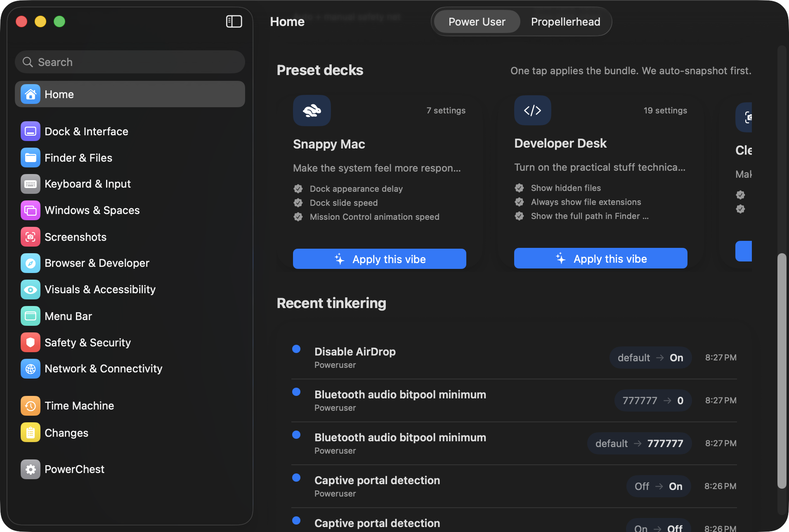This screenshot has width=789, height=532.
Task: Toggle the dot beside Captive portal detection
Action: tap(296, 478)
